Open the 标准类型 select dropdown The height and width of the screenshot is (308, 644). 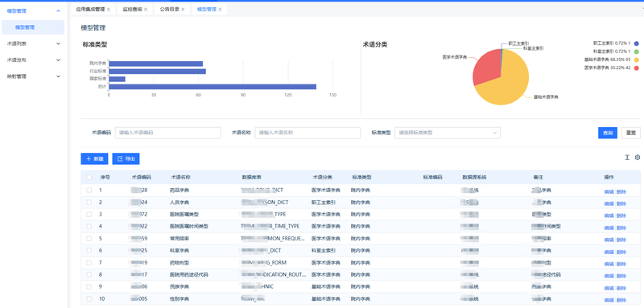click(448, 133)
